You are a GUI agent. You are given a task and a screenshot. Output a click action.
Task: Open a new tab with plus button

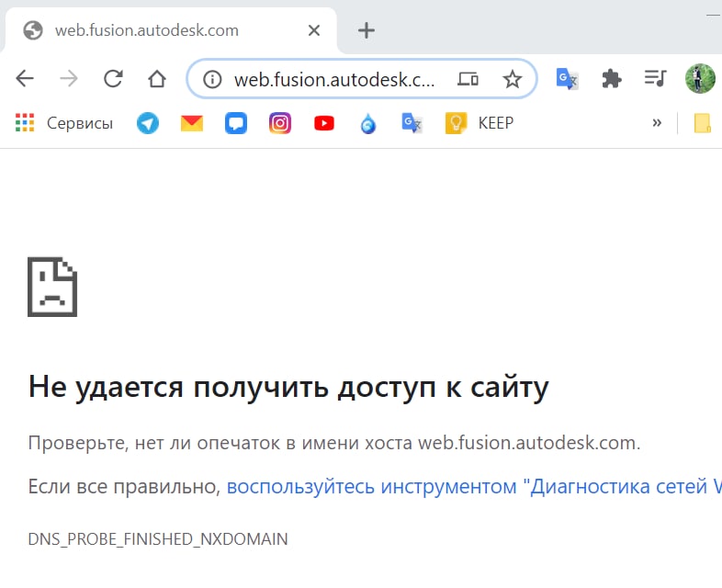[x=367, y=30]
